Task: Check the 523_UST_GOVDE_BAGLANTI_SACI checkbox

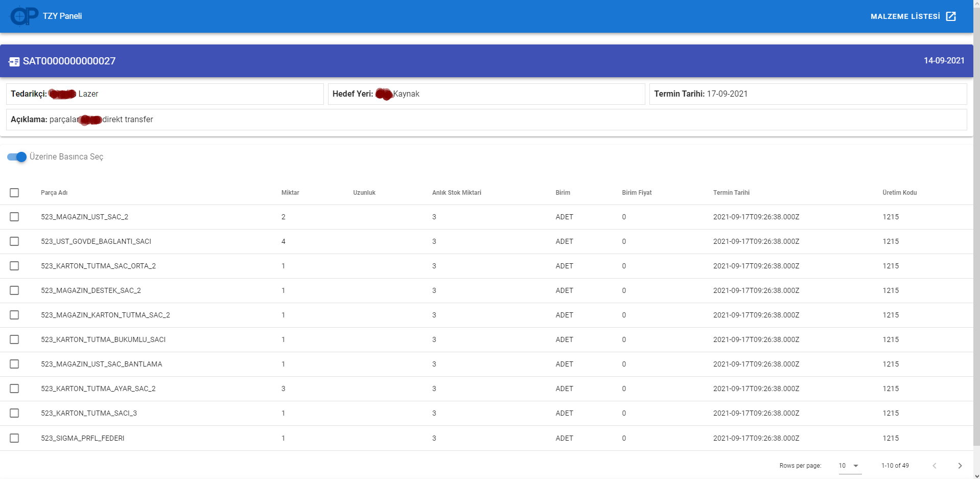Action: (x=14, y=241)
